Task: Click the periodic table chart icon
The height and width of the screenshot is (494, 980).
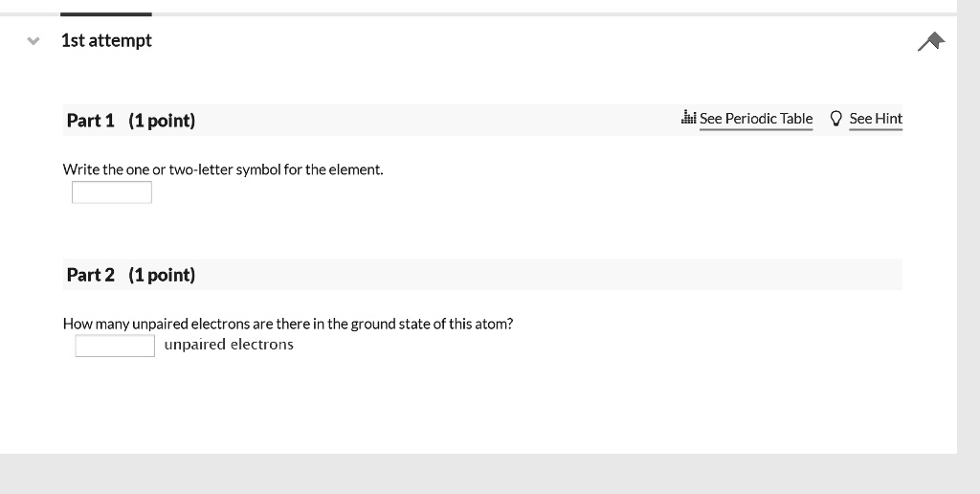Action: point(689,117)
